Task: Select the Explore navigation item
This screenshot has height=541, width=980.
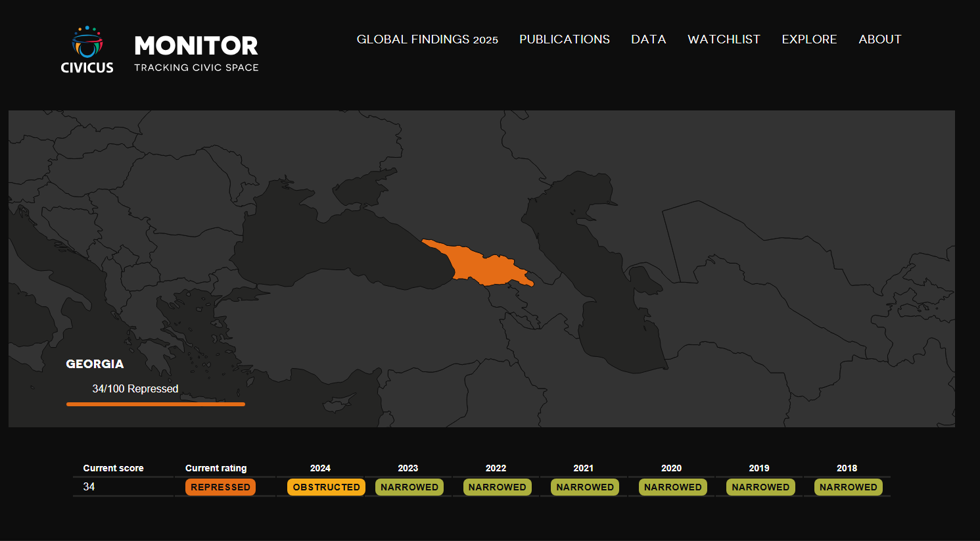Action: (x=809, y=39)
